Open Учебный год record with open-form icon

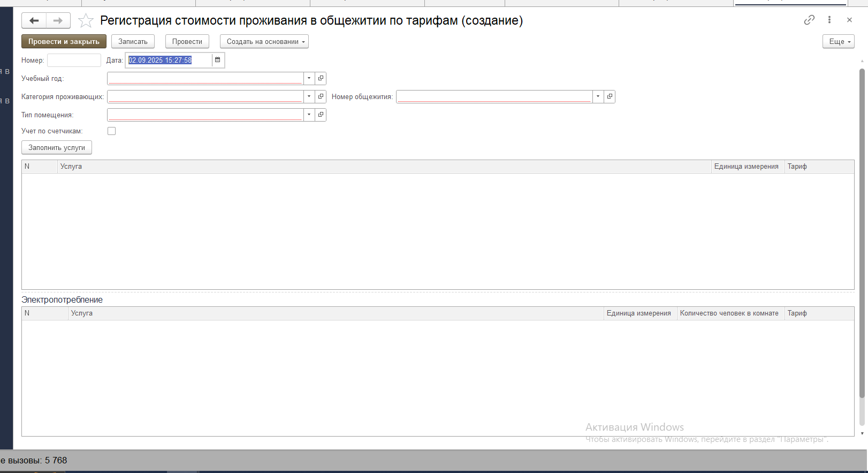coord(321,78)
